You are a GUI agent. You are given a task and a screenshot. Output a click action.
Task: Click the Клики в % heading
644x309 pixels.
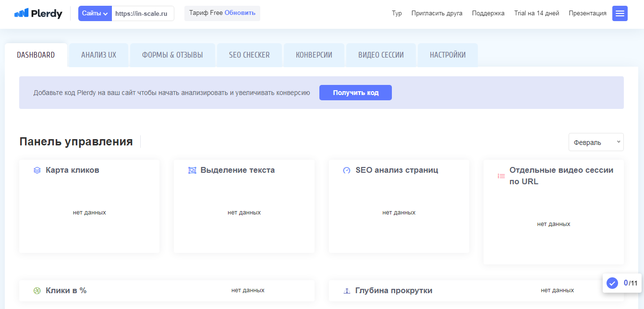pyautogui.click(x=66, y=290)
